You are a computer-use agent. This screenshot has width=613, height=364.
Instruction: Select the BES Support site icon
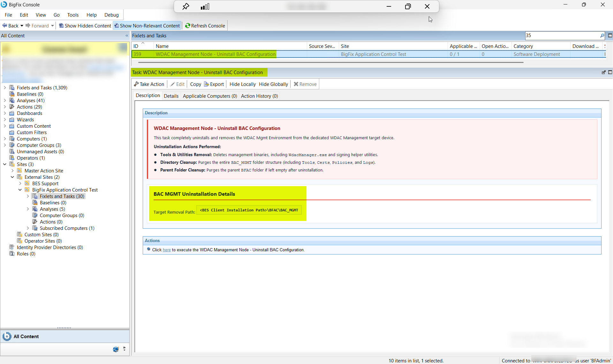(x=27, y=183)
